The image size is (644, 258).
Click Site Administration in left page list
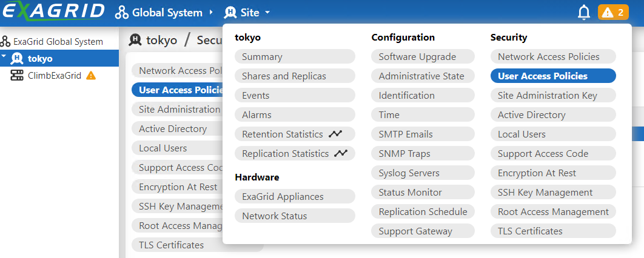point(177,109)
